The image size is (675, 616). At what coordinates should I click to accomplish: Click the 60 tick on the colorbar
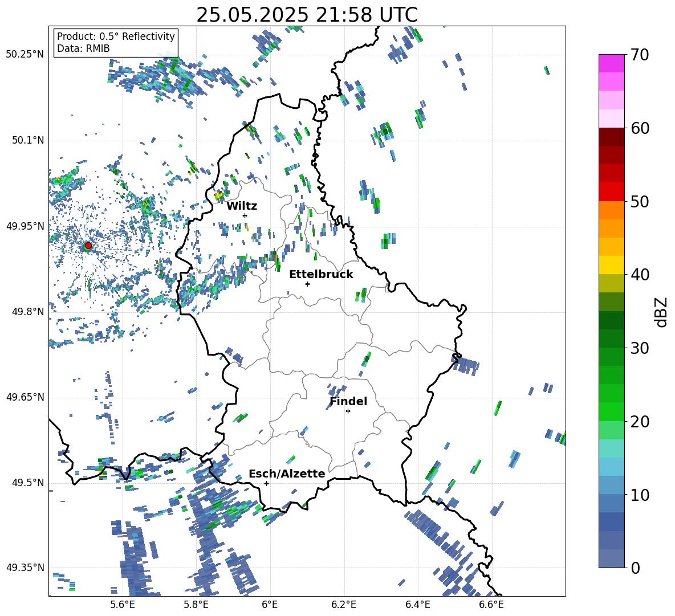pyautogui.click(x=640, y=128)
